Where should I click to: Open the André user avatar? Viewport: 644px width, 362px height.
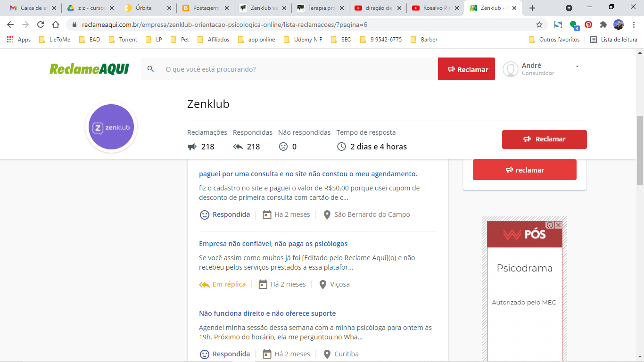[x=511, y=69]
